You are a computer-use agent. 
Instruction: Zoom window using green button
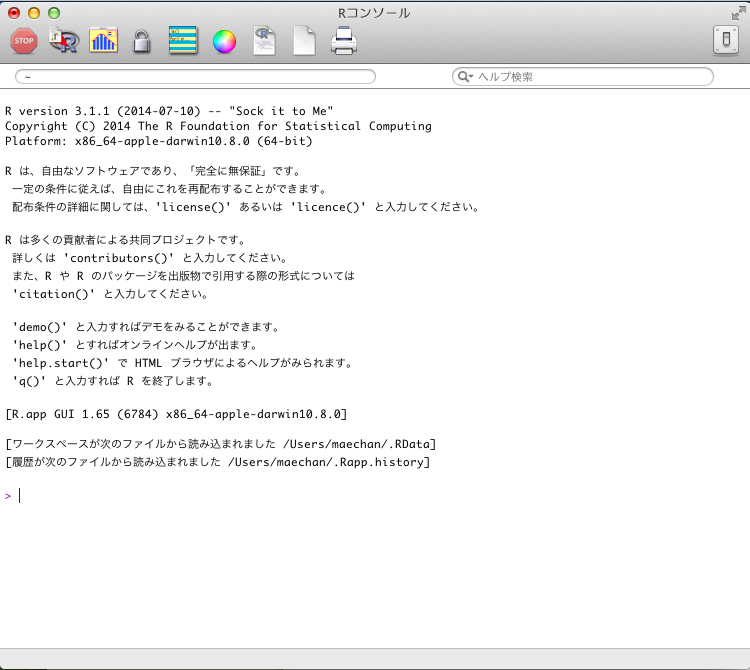click(54, 13)
